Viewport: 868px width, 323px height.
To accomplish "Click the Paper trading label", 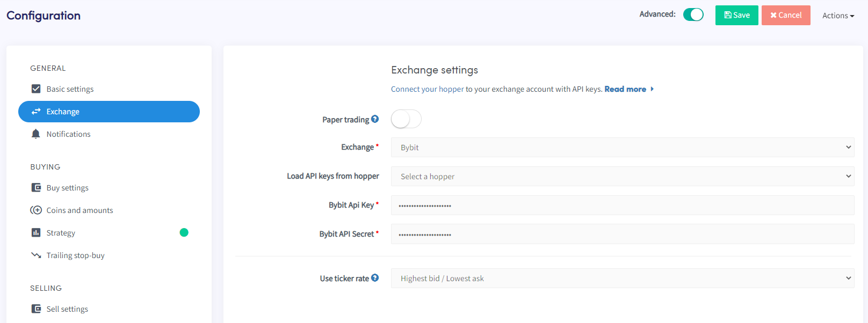I will click(345, 120).
